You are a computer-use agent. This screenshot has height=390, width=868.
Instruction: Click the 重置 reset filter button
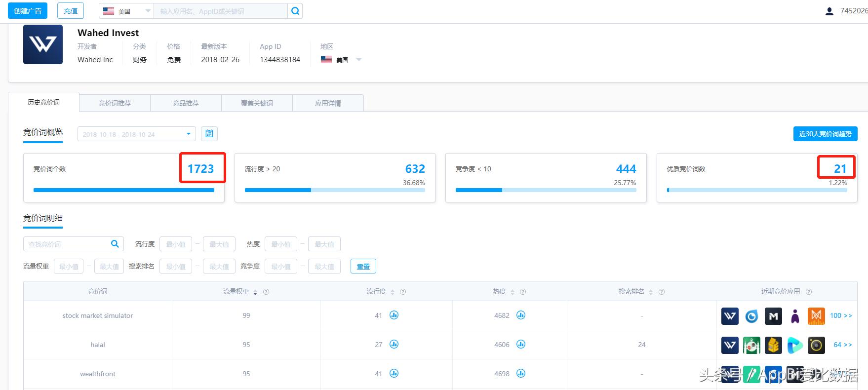363,267
